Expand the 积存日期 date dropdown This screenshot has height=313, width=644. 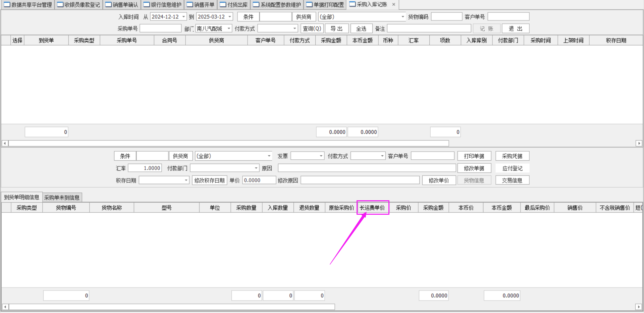(x=186, y=180)
